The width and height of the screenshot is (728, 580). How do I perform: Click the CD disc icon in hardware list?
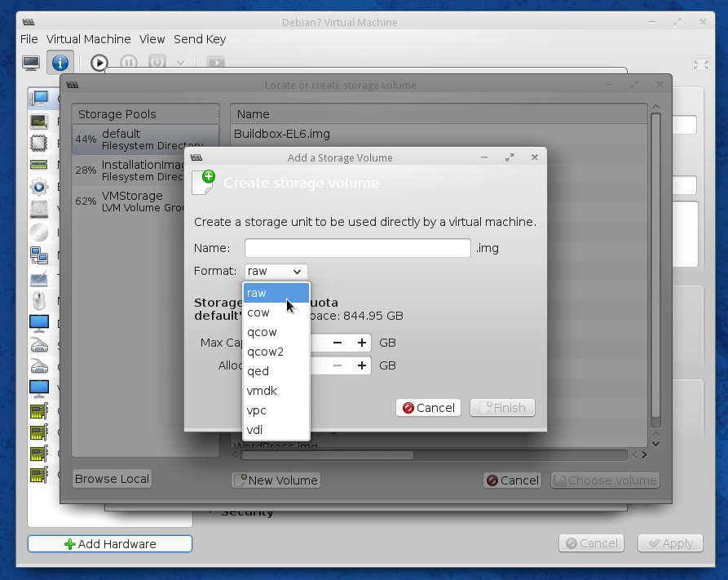pyautogui.click(x=39, y=232)
